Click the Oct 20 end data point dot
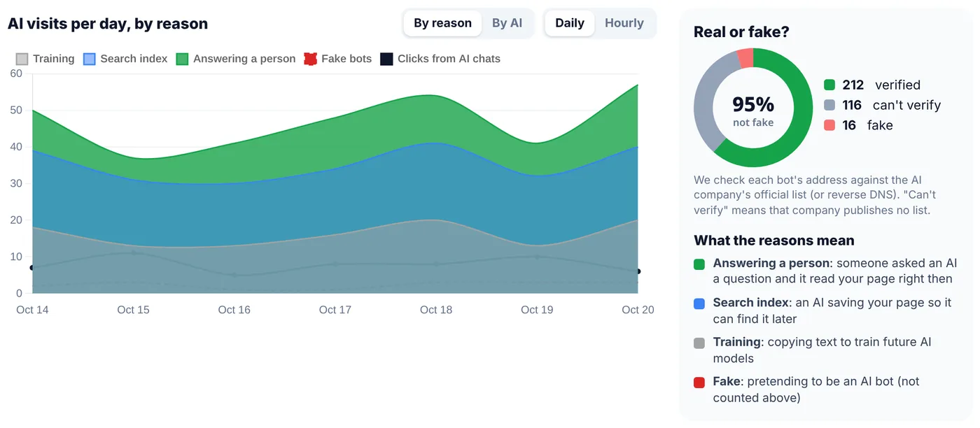The height and width of the screenshot is (428, 980). click(x=638, y=271)
